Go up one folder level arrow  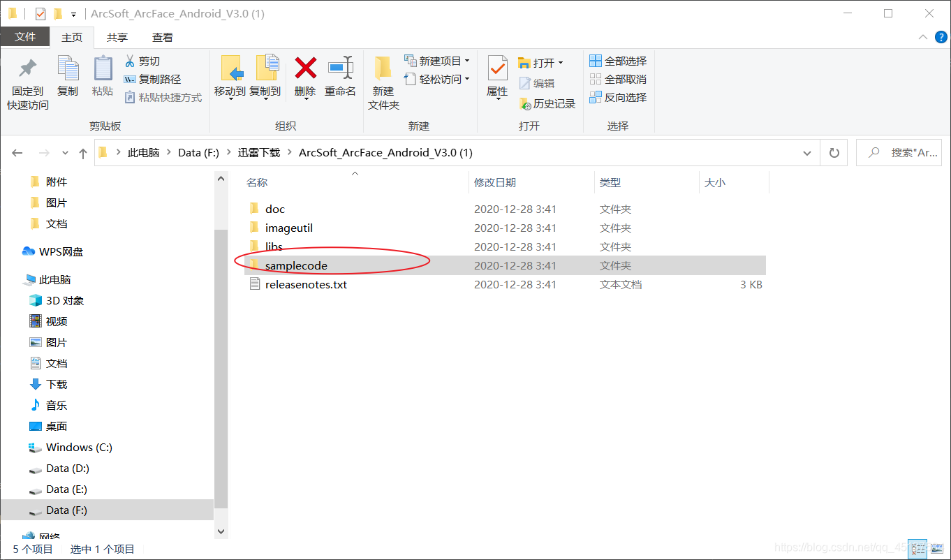point(83,153)
